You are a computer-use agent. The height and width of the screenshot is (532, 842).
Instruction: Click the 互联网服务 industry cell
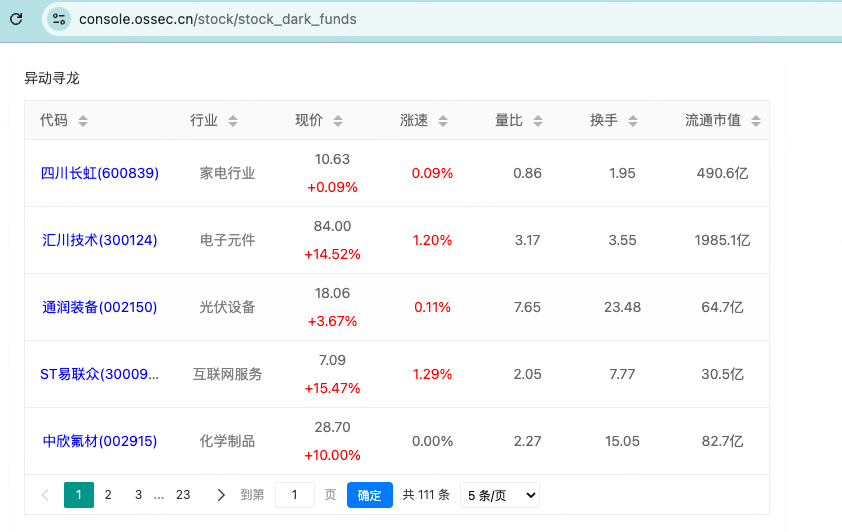coord(227,374)
